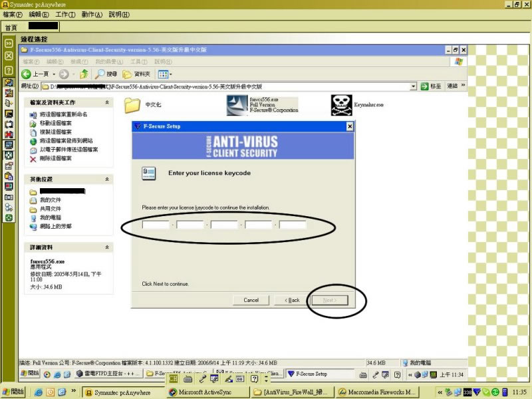Image resolution: width=532 pixels, height=399 pixels.
Task: Open pcAnywhere 工作(T) menu
Action: coord(65,15)
